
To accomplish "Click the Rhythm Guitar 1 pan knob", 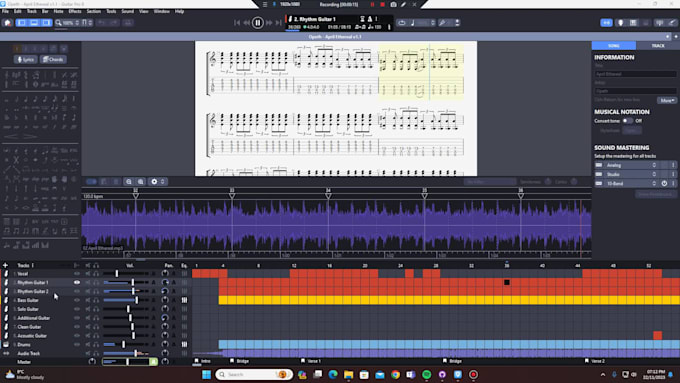I will (165, 282).
